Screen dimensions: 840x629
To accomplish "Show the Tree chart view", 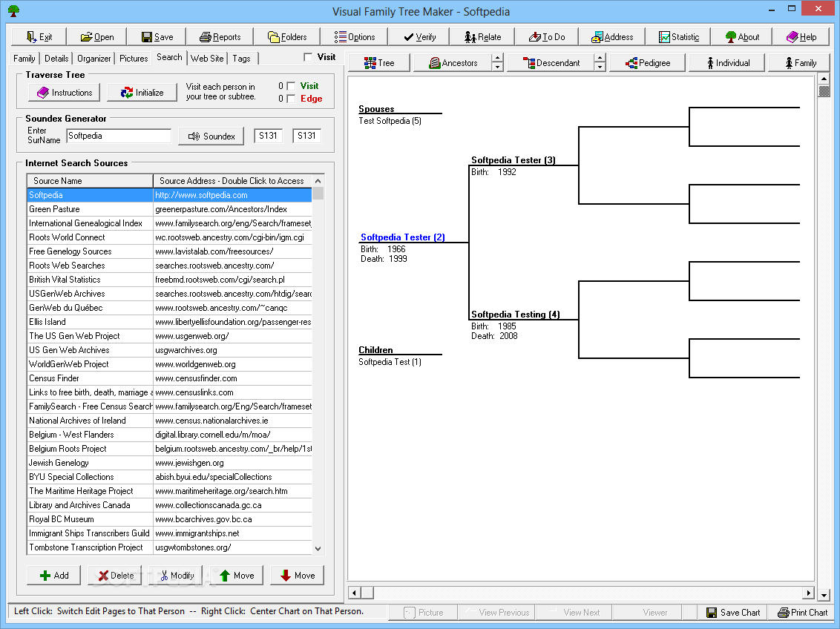I will tap(379, 62).
